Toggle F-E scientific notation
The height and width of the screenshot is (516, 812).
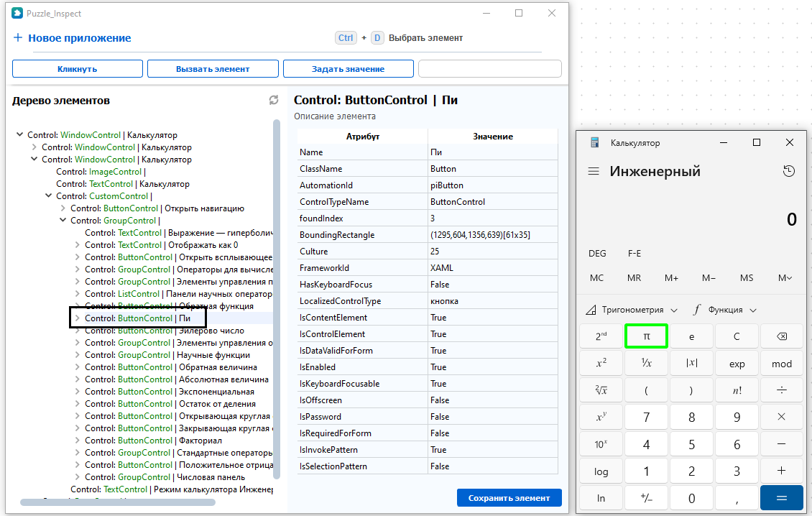coord(635,254)
